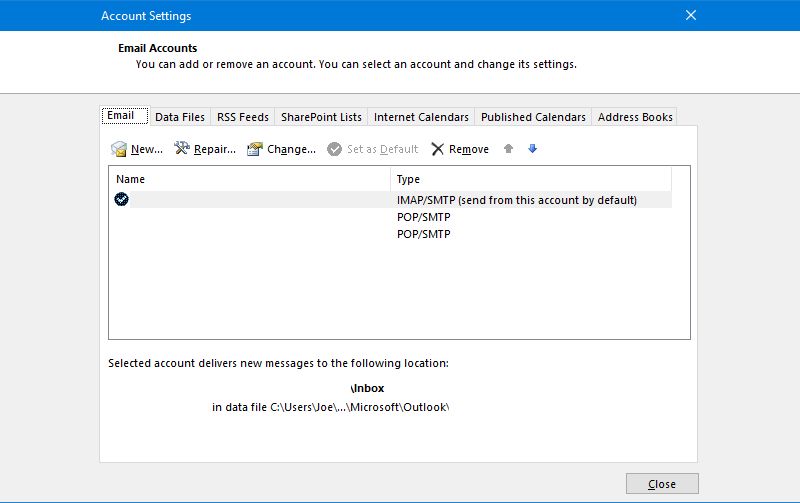800x503 pixels.
Task: Click the Set as Default checkmark icon
Action: coord(335,149)
